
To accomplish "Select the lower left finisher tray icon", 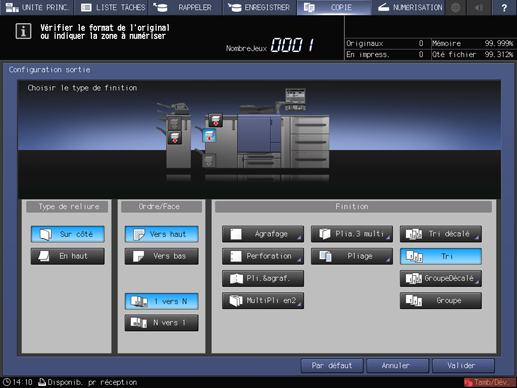I will click(175, 137).
